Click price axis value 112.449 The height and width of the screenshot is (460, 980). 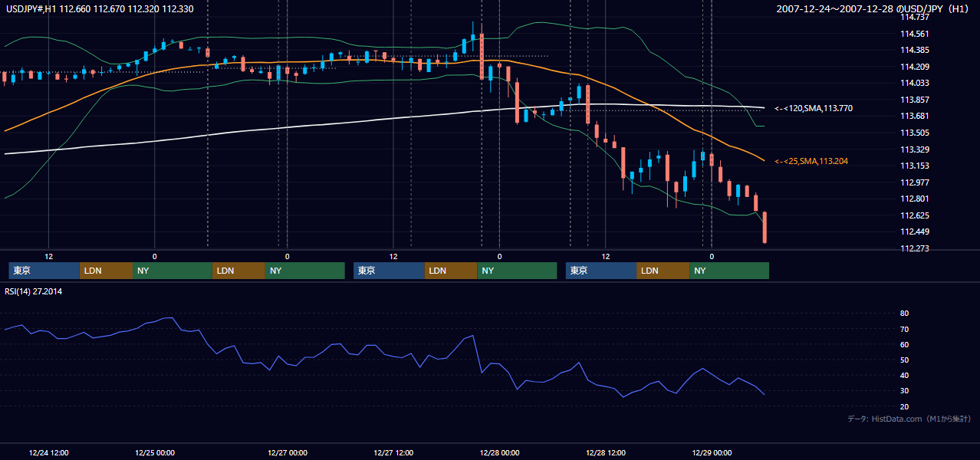[915, 232]
